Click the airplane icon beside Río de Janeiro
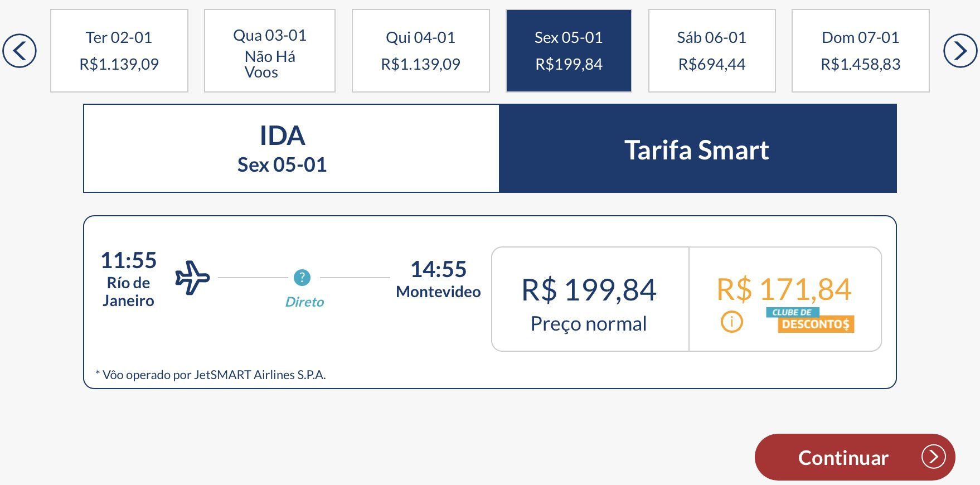The image size is (980, 485). [x=192, y=277]
